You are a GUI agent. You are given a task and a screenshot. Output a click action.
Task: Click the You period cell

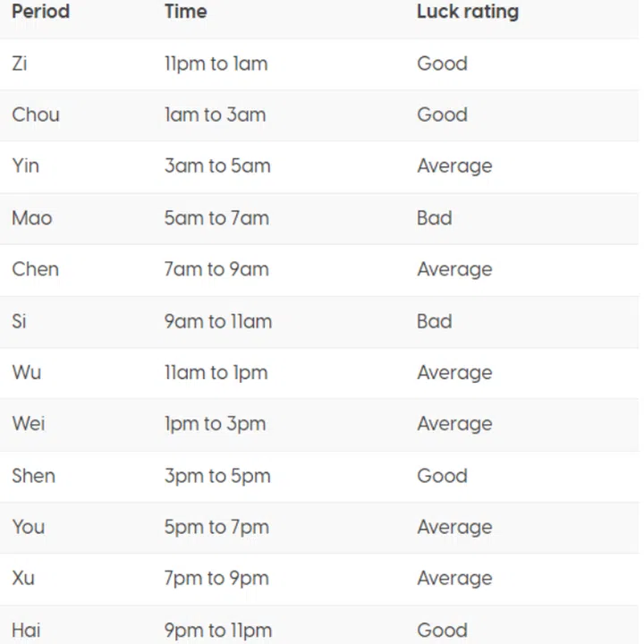tap(28, 528)
